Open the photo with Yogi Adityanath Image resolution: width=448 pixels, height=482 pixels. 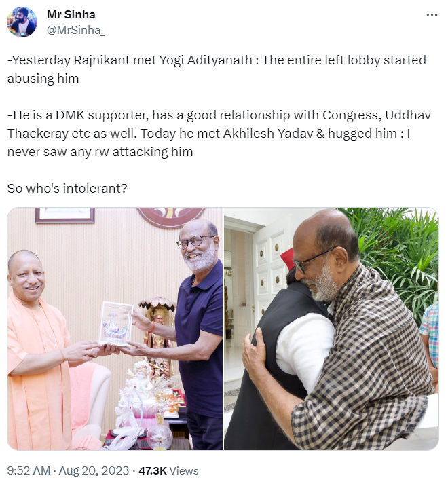coord(115,329)
